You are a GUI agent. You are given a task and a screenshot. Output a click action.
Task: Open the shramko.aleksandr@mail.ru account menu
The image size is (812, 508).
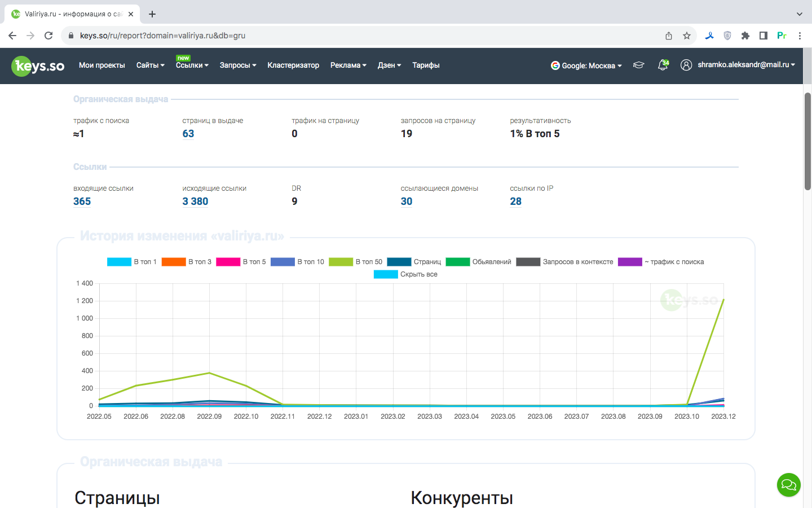coord(747,65)
